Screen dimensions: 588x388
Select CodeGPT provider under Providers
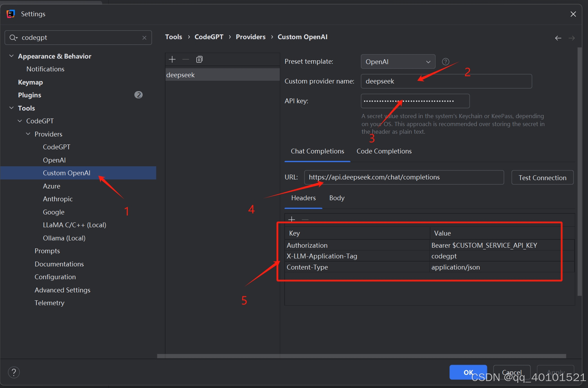56,147
